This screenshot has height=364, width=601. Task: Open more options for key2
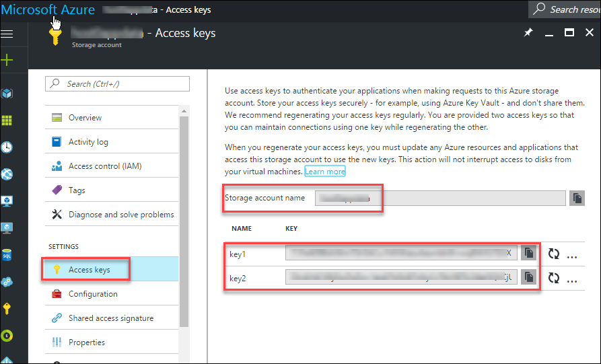(x=572, y=281)
